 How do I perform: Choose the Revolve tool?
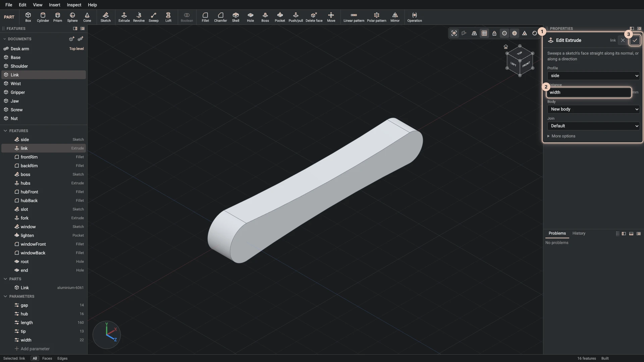[x=139, y=17]
